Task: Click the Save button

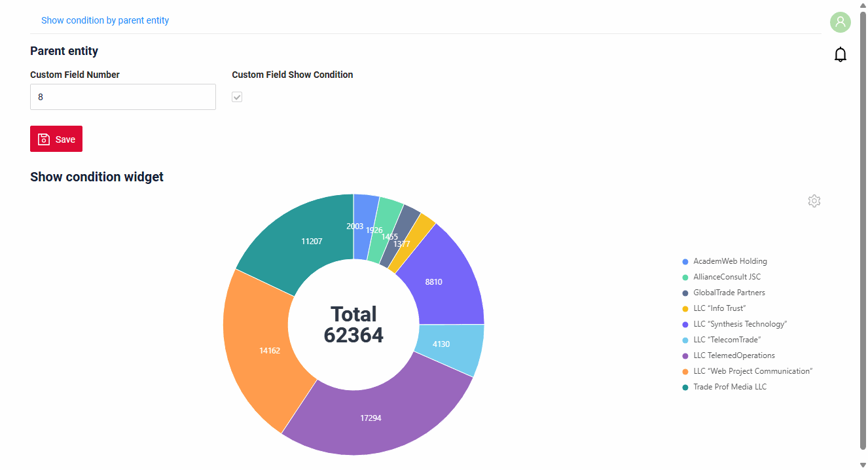Action: pos(56,139)
